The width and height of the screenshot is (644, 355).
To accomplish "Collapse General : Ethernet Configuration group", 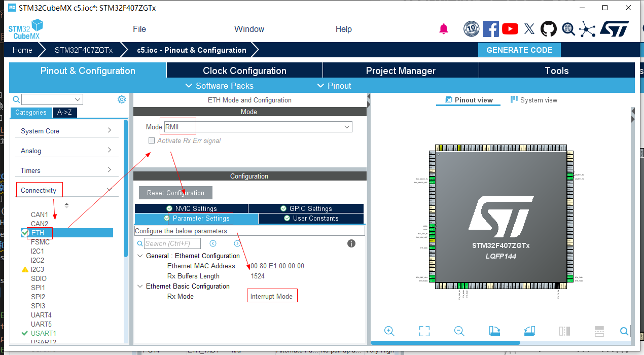I will tap(140, 256).
